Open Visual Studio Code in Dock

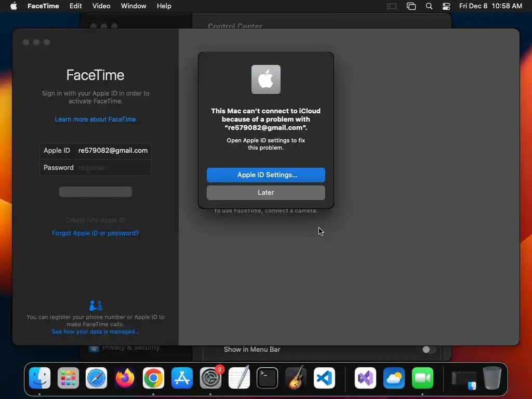tap(324, 378)
